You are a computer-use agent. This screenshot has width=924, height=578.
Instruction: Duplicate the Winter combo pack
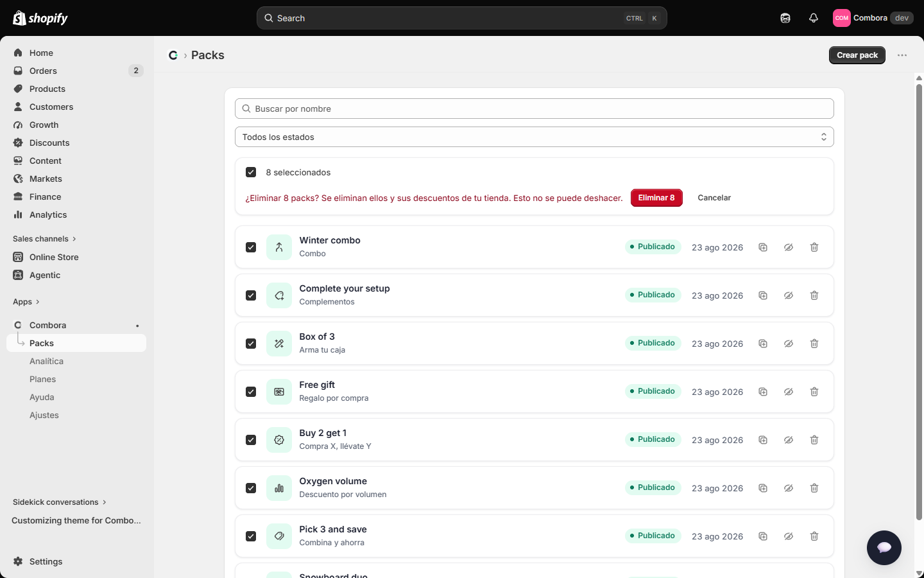pyautogui.click(x=763, y=247)
